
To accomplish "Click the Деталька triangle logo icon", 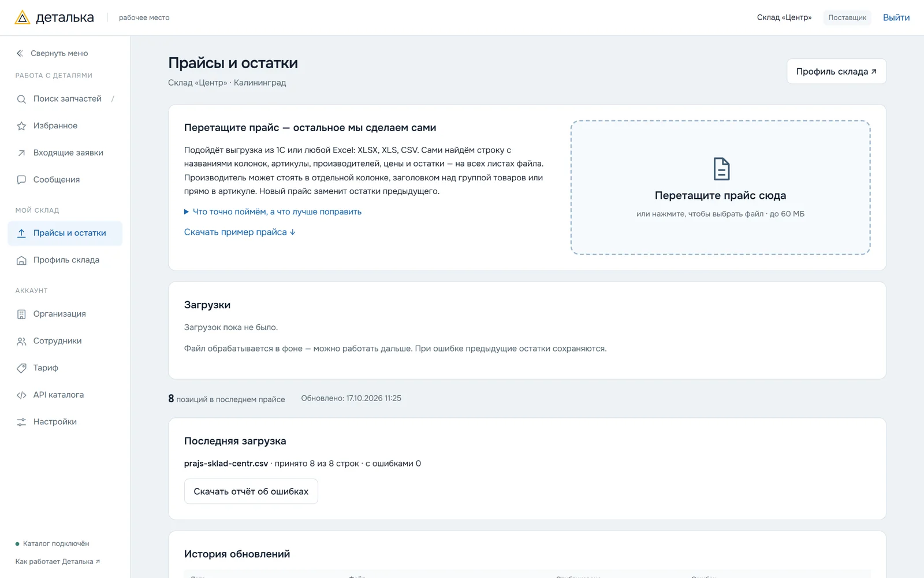I will point(22,17).
